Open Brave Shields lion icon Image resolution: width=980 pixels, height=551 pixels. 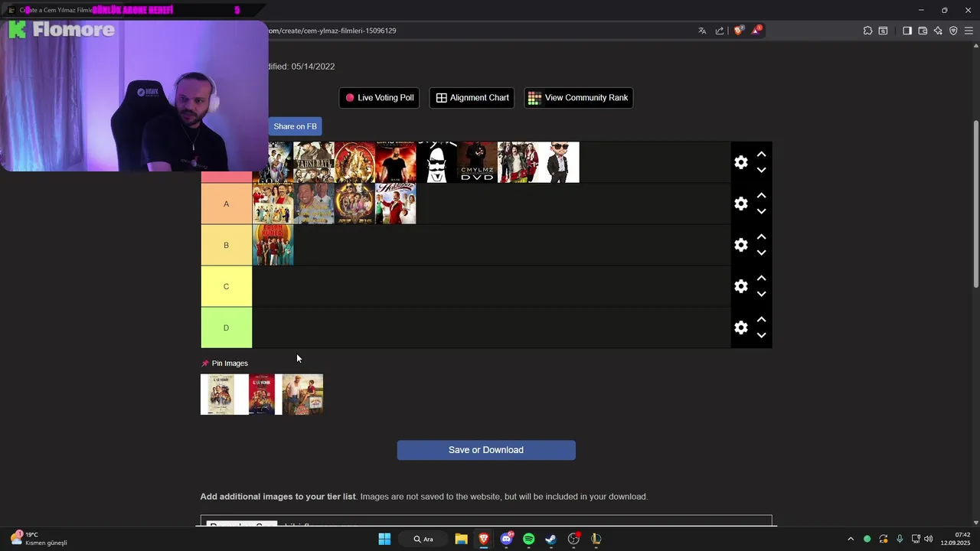click(x=738, y=31)
